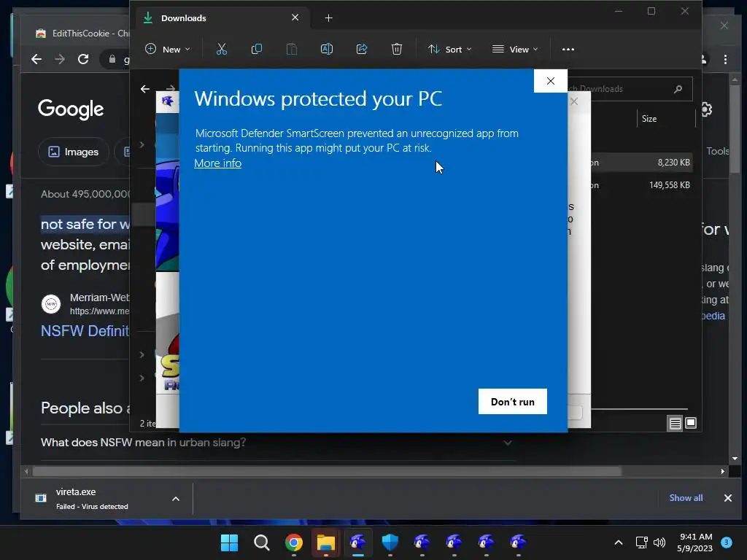Open the Sort dropdown in Explorer
Screen dimensions: 747x560
click(449, 49)
